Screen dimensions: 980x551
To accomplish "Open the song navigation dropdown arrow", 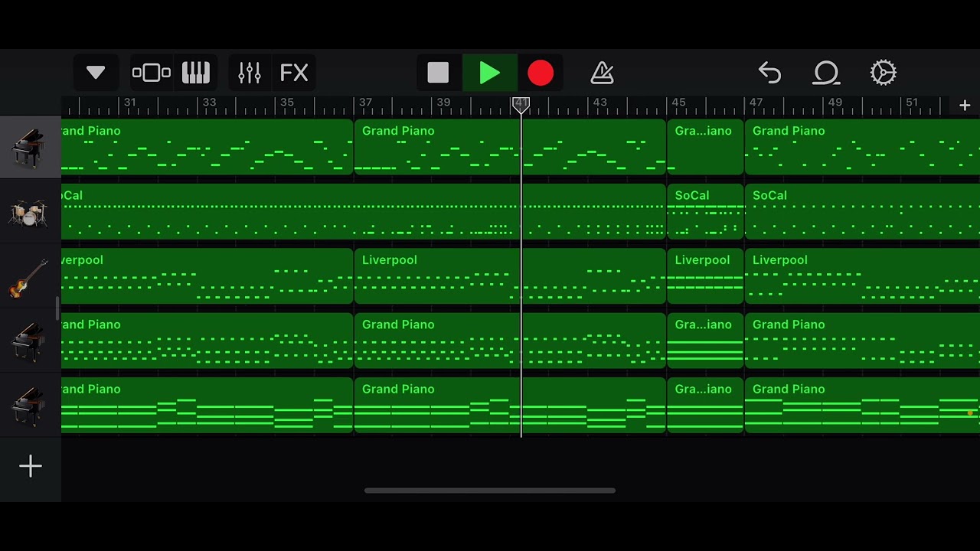I will (96, 73).
